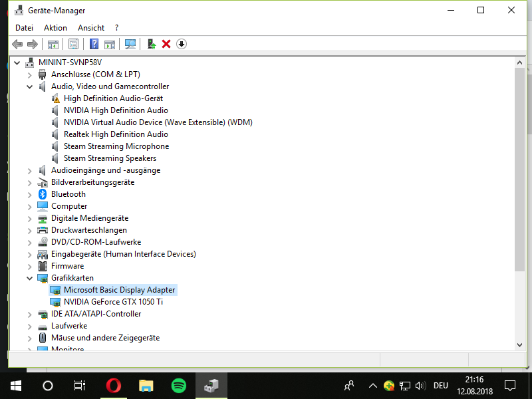Click the Back arrow toolbar icon
This screenshot has height=399, width=532.
pyautogui.click(x=17, y=44)
